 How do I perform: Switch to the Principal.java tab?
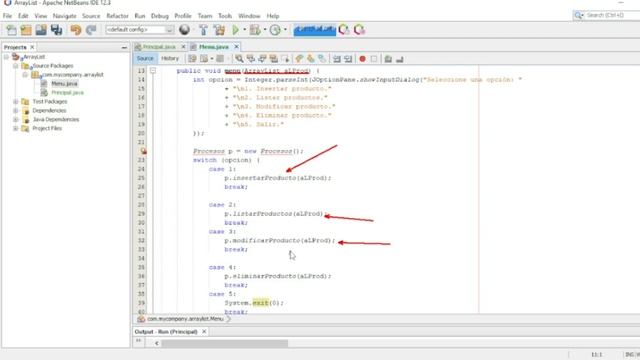158,47
